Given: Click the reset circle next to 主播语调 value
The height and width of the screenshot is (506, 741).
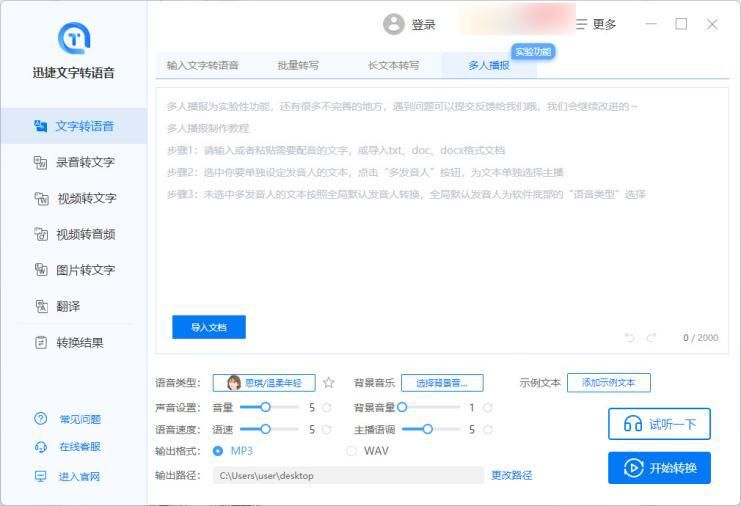Looking at the screenshot, I should pos(488,429).
